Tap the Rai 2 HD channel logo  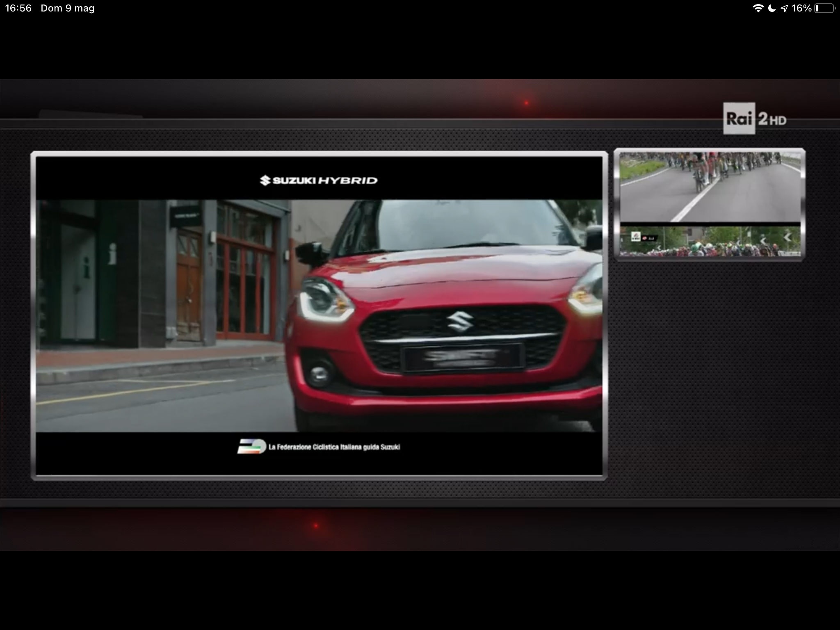pyautogui.click(x=755, y=119)
